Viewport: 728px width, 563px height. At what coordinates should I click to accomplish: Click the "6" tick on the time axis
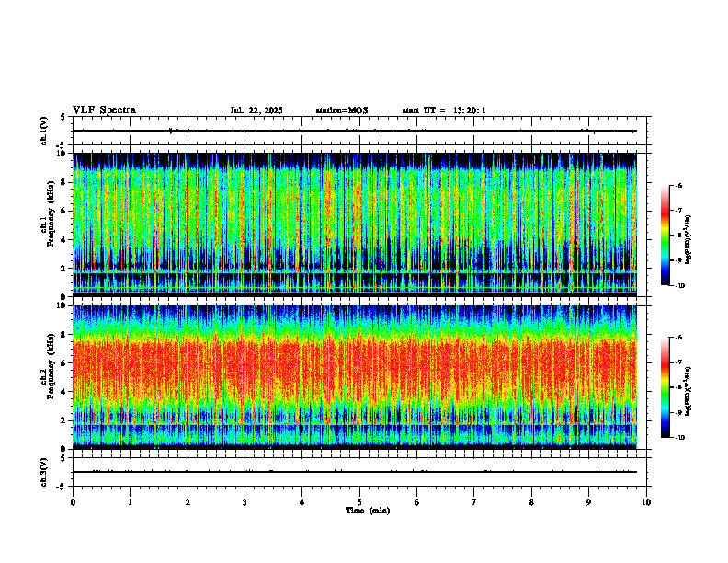click(x=417, y=502)
